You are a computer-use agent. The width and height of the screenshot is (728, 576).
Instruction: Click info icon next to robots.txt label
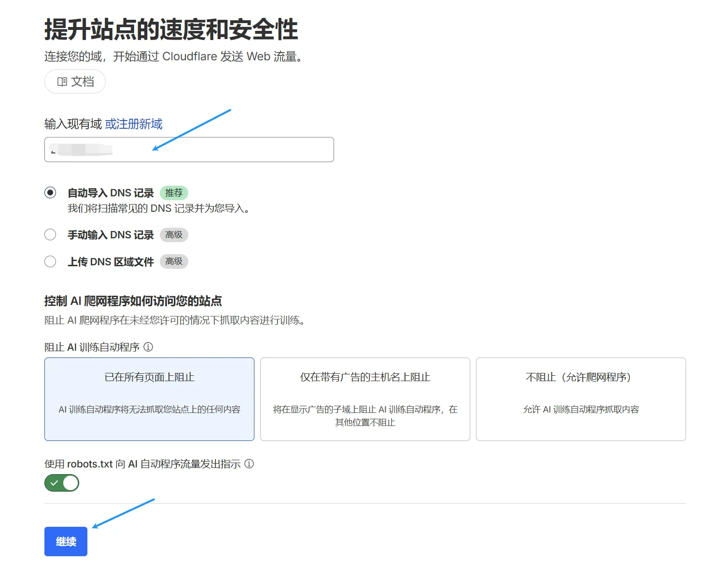[x=249, y=464]
